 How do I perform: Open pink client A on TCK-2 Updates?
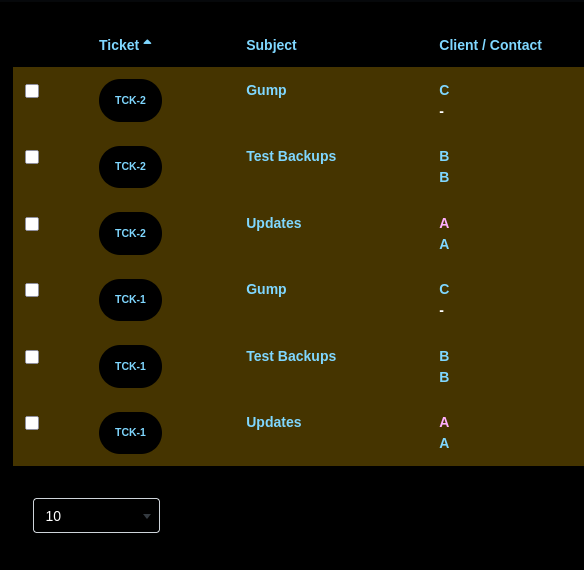pyautogui.click(x=444, y=223)
